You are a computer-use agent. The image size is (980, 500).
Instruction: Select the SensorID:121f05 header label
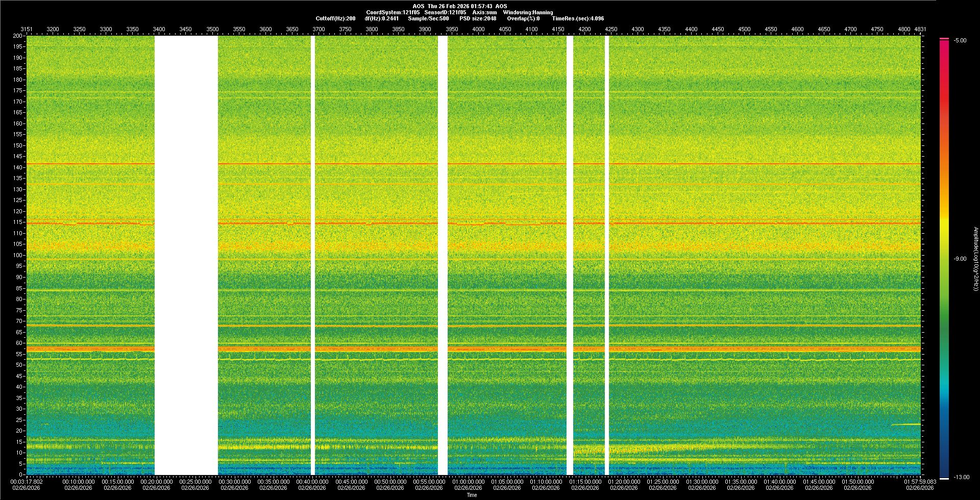pyautogui.click(x=445, y=12)
